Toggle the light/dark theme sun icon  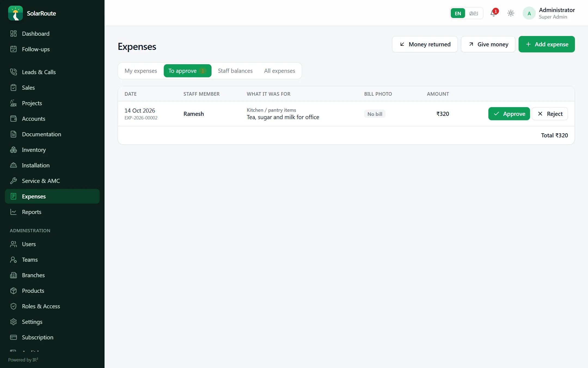(511, 13)
